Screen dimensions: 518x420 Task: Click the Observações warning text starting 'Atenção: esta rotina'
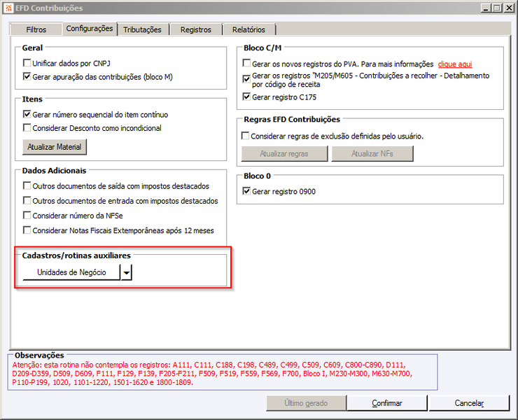pyautogui.click(x=212, y=374)
